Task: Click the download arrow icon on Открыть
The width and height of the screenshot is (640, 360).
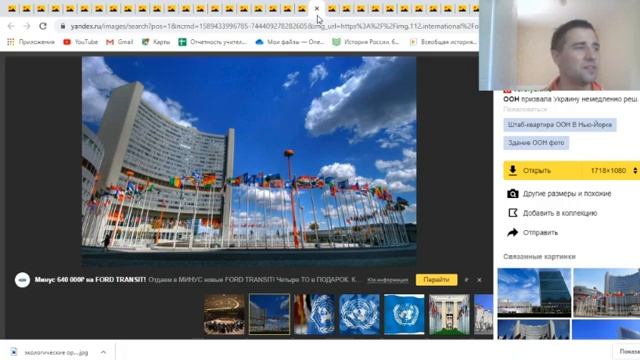Action: (x=513, y=170)
